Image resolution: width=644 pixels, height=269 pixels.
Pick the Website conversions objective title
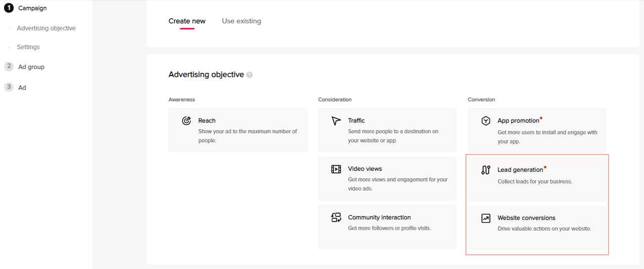(x=526, y=218)
